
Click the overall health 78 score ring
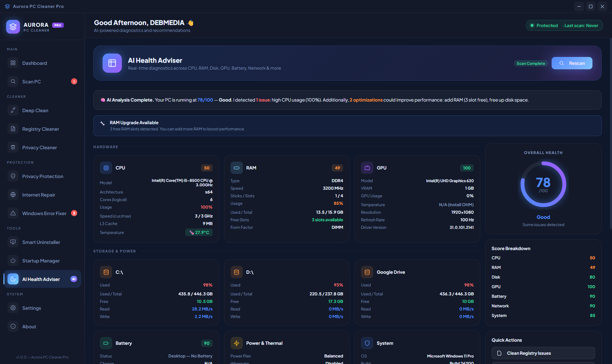pyautogui.click(x=543, y=185)
